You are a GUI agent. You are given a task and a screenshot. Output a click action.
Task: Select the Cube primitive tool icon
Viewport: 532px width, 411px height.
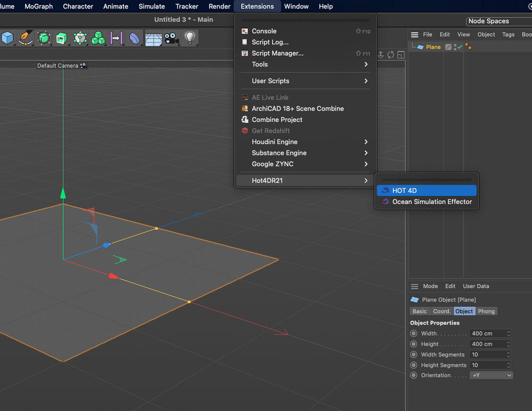[7, 38]
